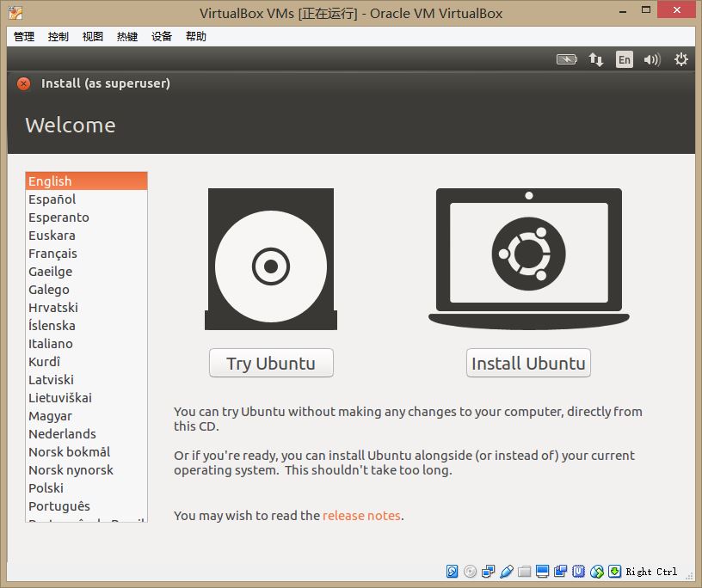Select Euskara in the language list
The width and height of the screenshot is (702, 588).
[86, 235]
